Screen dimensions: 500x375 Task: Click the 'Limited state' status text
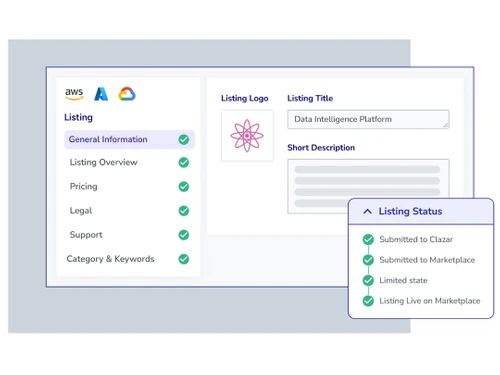tap(403, 280)
